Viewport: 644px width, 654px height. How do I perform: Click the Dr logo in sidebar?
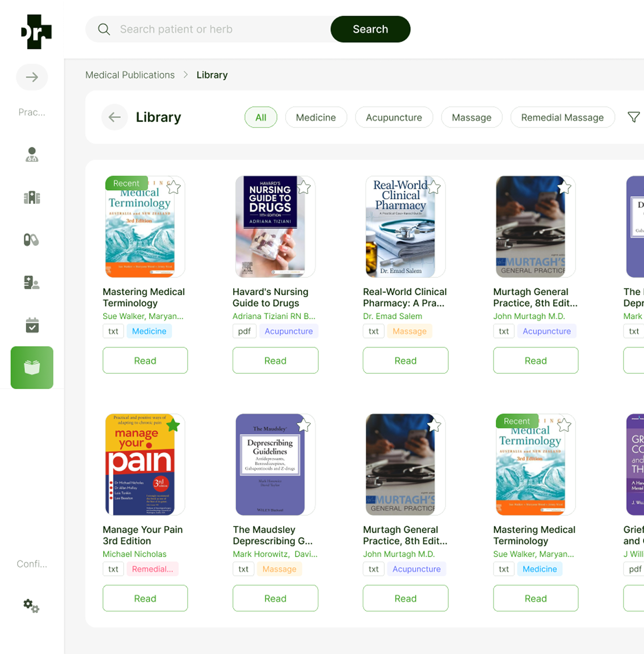pyautogui.click(x=37, y=32)
